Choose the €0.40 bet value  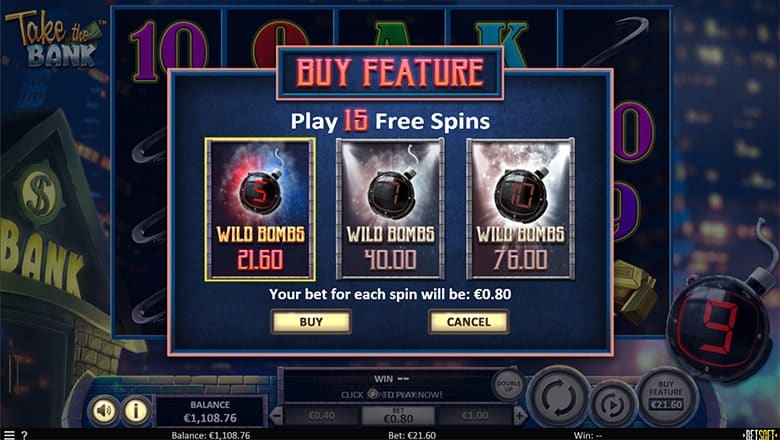click(322, 416)
